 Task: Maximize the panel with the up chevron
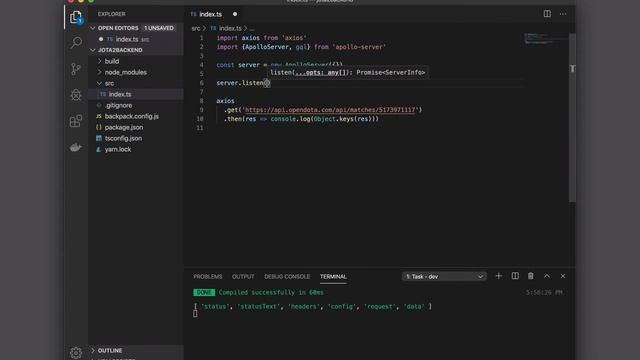(x=547, y=276)
